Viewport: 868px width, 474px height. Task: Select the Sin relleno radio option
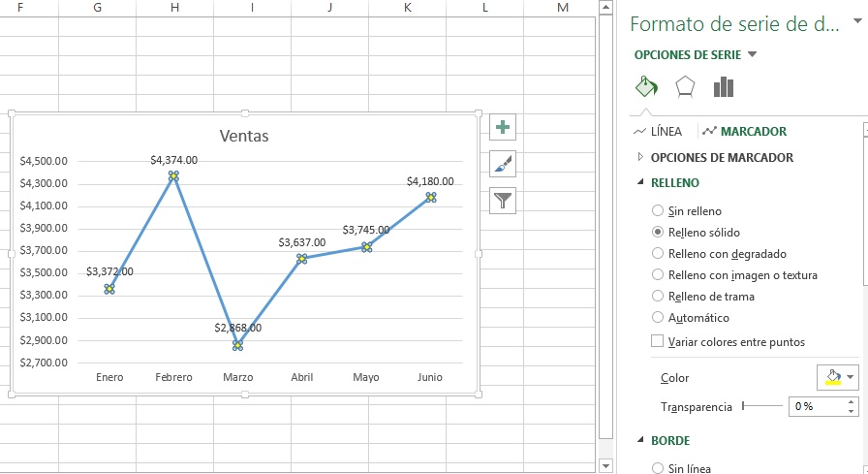[x=659, y=210]
